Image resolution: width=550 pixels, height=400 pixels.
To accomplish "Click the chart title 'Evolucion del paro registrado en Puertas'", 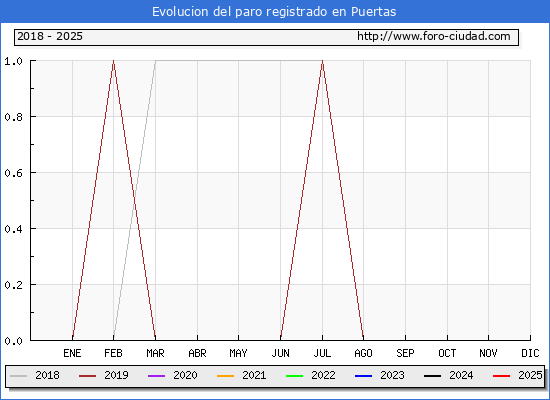I will (x=274, y=12).
